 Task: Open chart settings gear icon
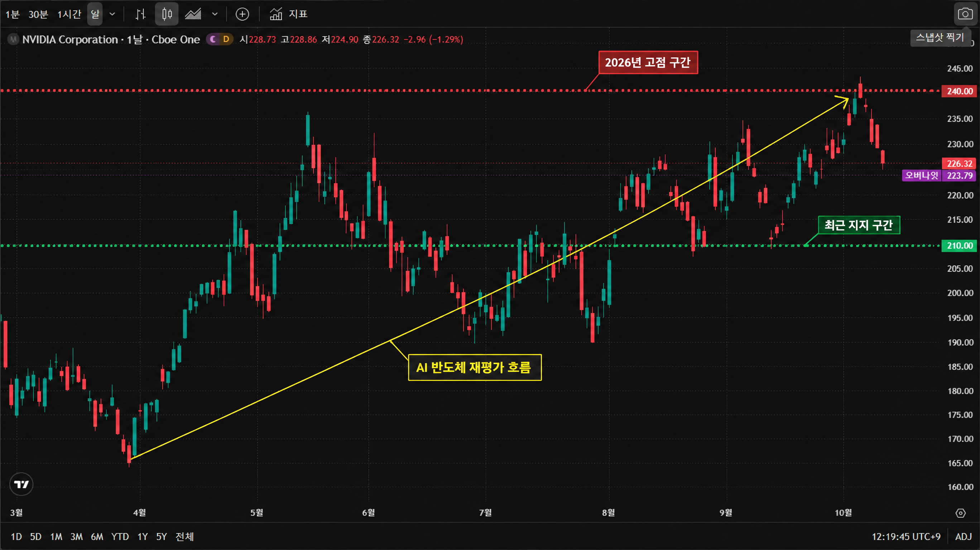[x=961, y=513]
